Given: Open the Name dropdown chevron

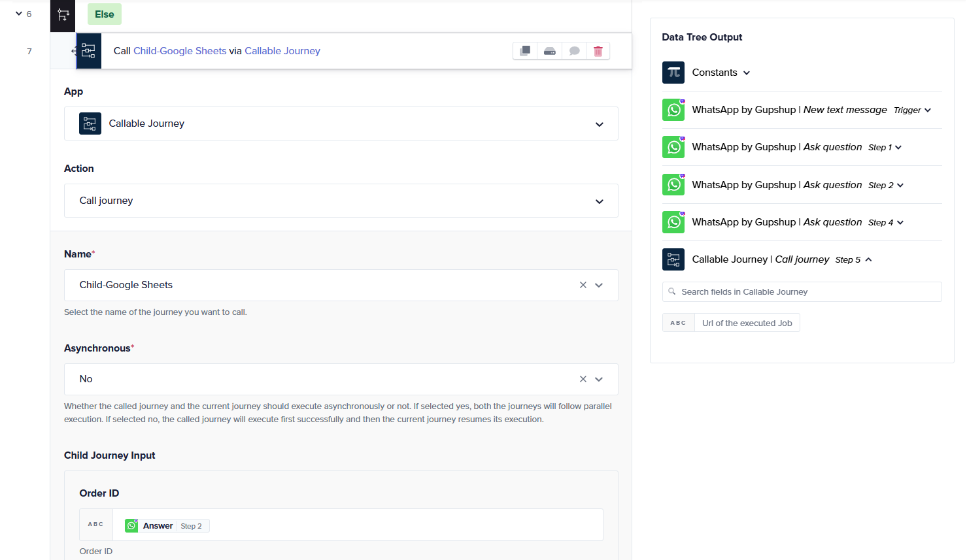Looking at the screenshot, I should [599, 285].
